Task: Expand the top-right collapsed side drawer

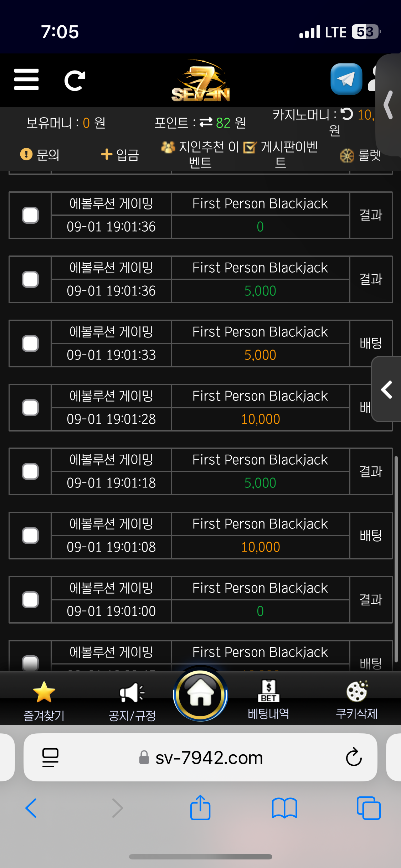Action: 389,105
